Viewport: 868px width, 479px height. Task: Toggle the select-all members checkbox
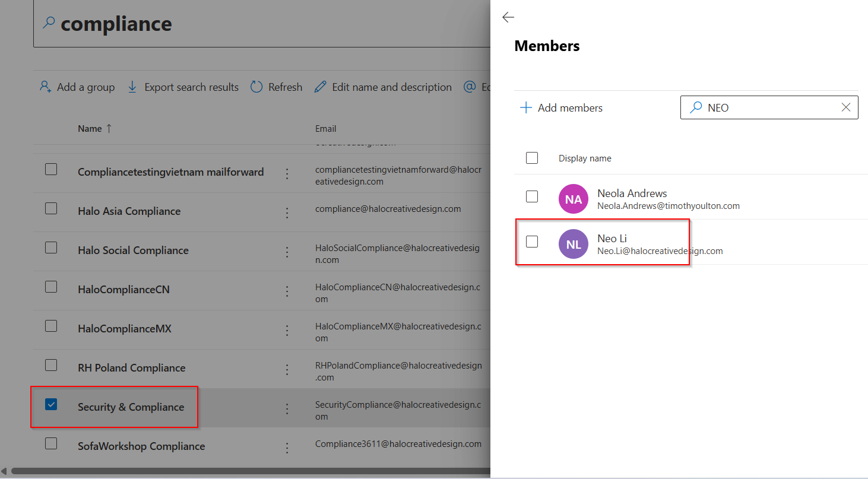tap(532, 158)
